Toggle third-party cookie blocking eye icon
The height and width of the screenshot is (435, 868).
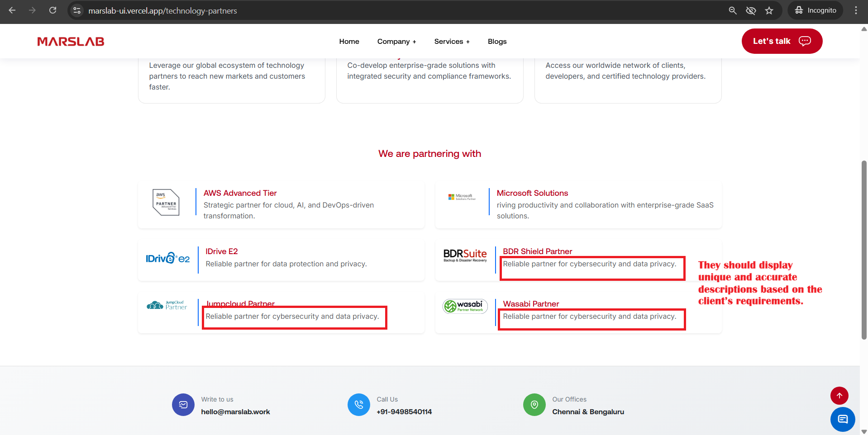tap(751, 10)
